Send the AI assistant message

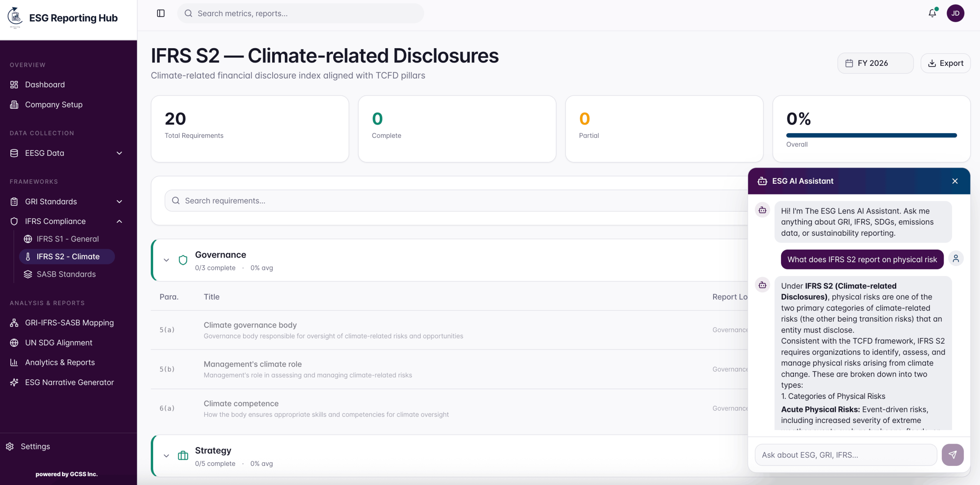click(x=952, y=455)
